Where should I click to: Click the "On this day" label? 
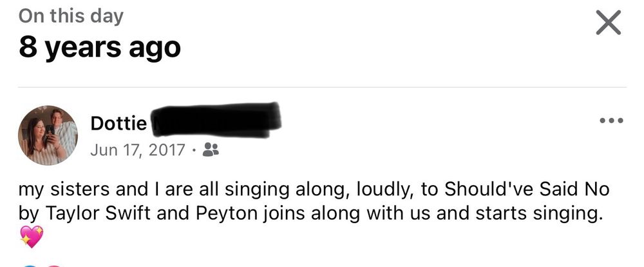click(x=71, y=16)
